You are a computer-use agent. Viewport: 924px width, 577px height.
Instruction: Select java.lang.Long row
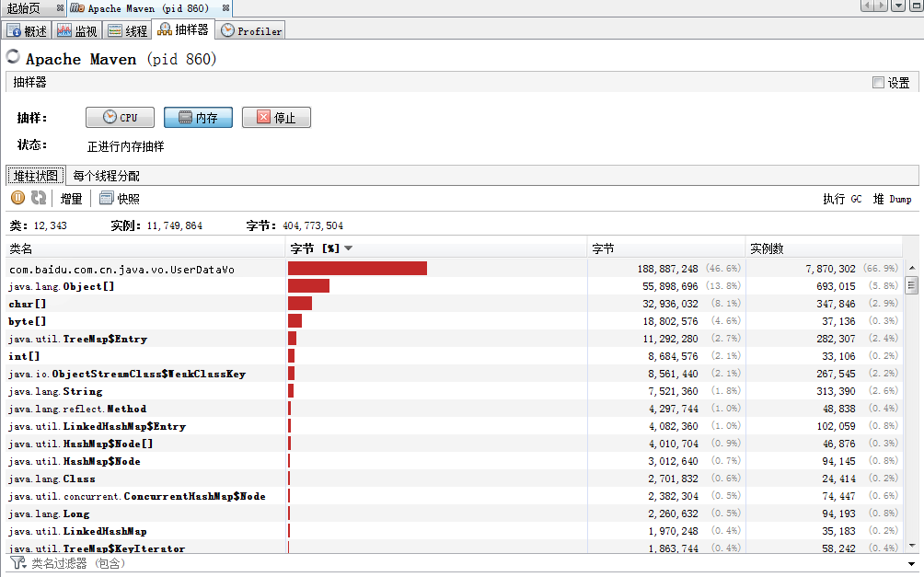click(x=454, y=514)
